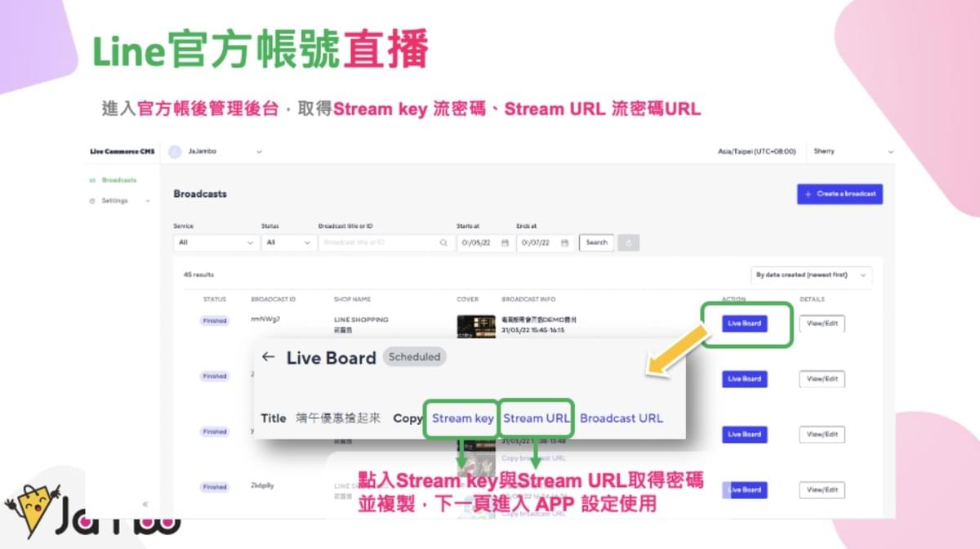This screenshot has width=980, height=549.
Task: Click the Zk6p8y broadcast ID
Action: pos(262,485)
